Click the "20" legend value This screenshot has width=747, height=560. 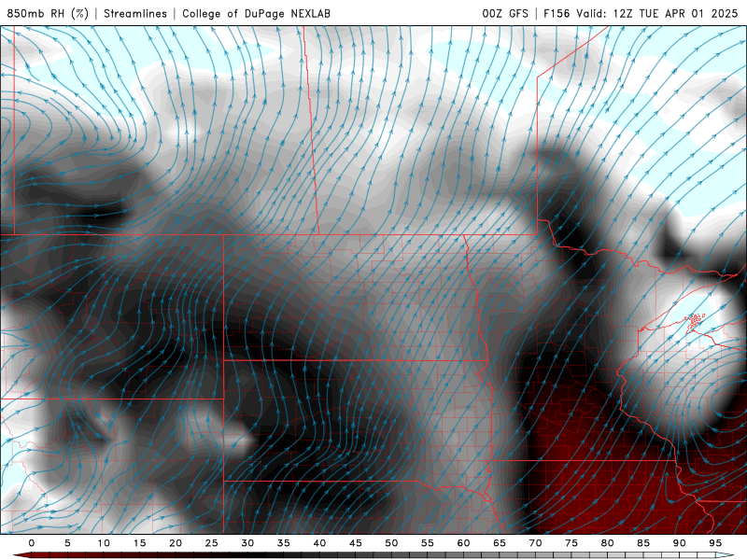tap(176, 543)
